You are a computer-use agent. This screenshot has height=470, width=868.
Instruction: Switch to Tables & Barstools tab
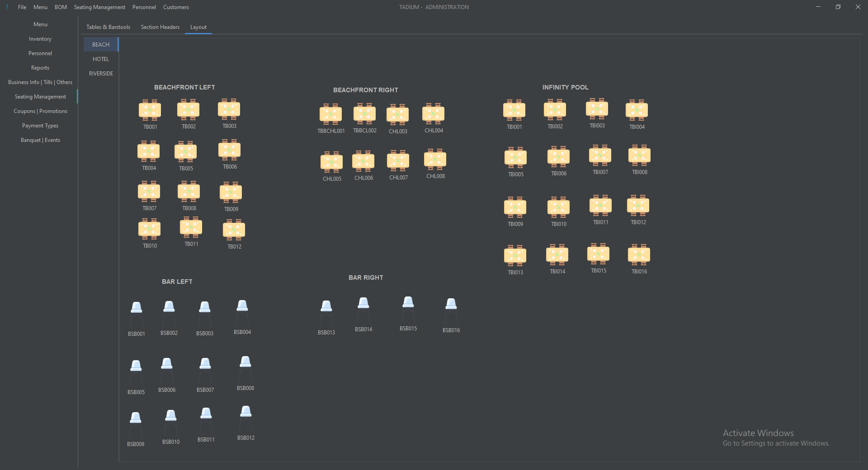(108, 27)
